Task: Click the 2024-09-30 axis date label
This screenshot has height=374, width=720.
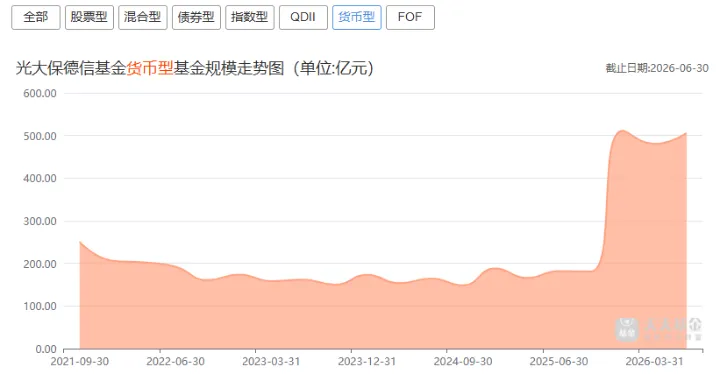Action: click(x=463, y=362)
